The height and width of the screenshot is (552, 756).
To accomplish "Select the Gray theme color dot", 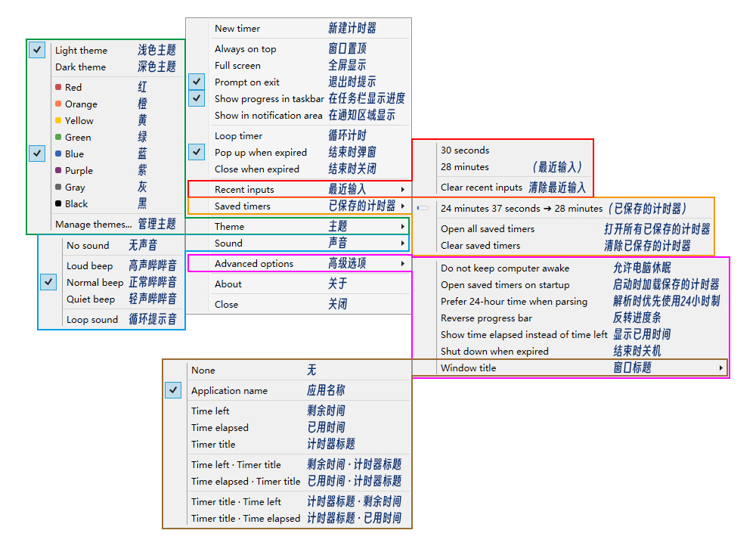I will click(x=58, y=187).
